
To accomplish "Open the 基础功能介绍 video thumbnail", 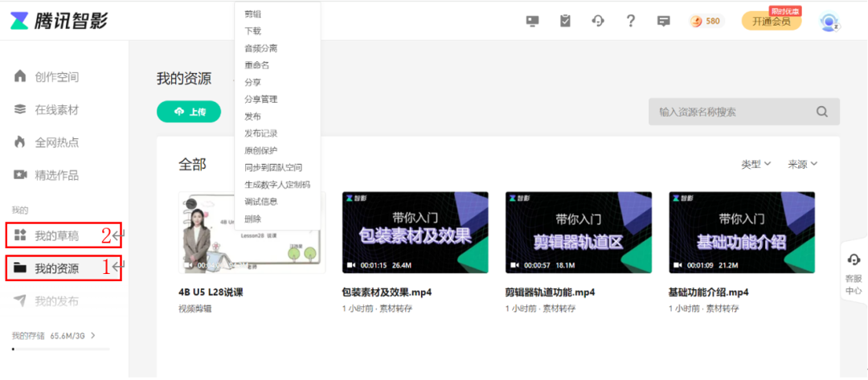I will click(742, 232).
